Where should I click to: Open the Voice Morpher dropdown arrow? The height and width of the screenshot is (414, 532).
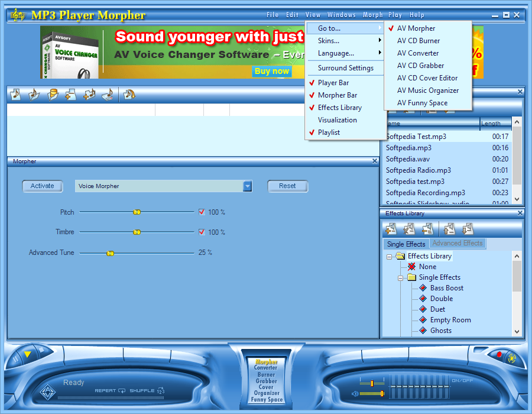pos(247,186)
